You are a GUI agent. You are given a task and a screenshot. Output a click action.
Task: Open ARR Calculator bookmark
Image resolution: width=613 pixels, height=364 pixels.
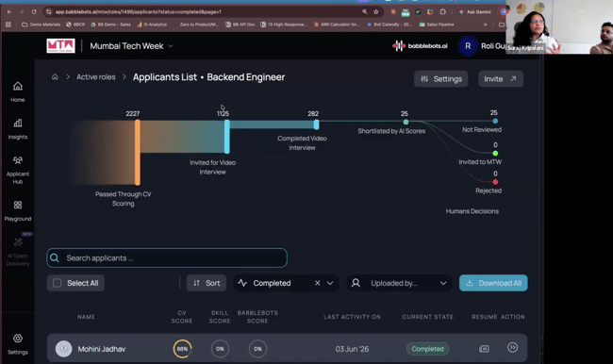coord(337,25)
